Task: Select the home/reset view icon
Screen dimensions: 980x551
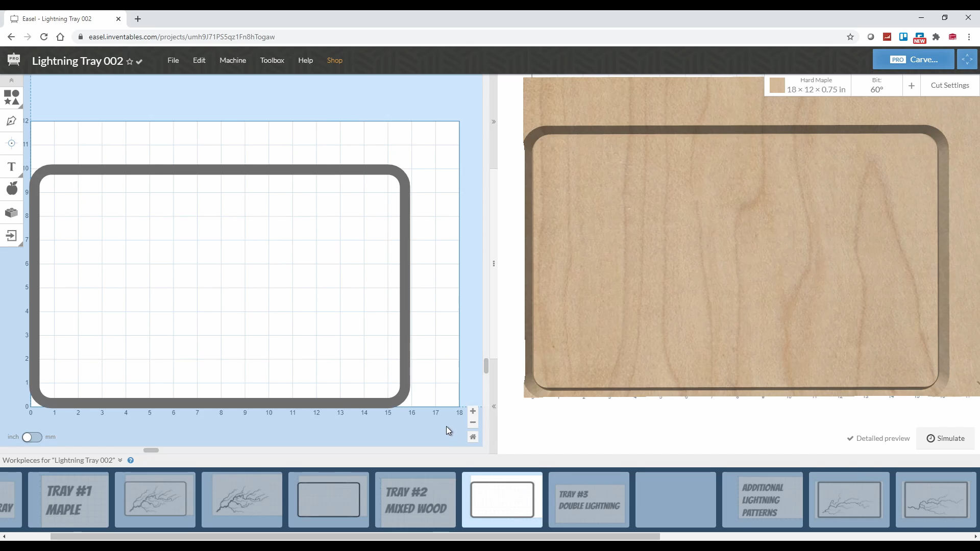Action: click(474, 437)
